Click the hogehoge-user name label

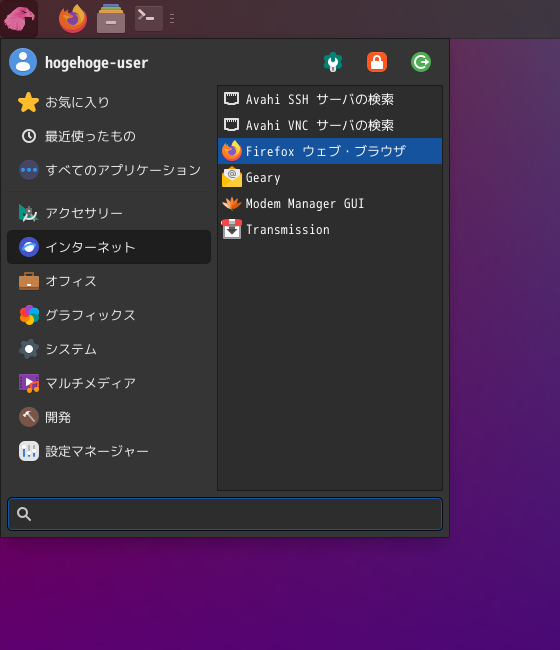point(97,63)
